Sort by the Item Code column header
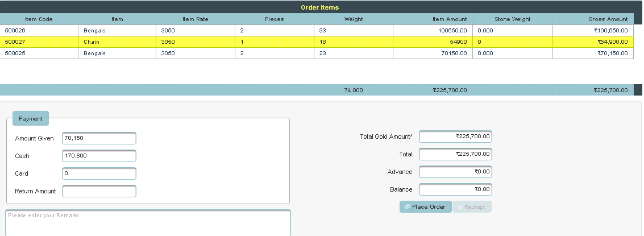644x236 pixels. click(39, 19)
